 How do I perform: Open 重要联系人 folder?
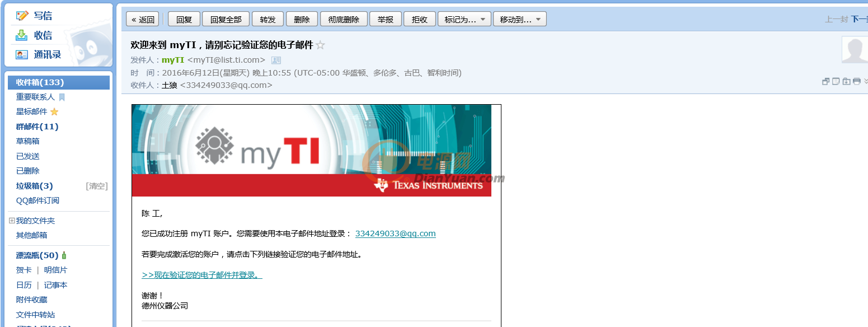(x=35, y=97)
